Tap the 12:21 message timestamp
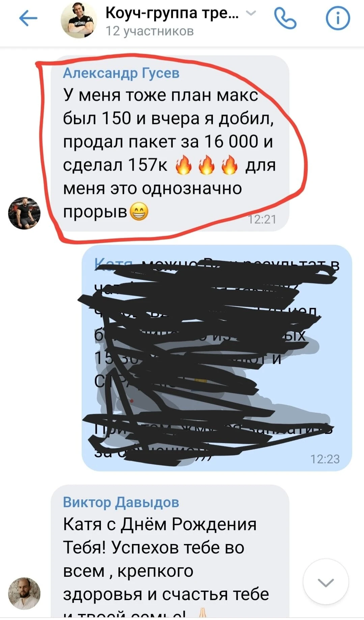 click(x=262, y=219)
